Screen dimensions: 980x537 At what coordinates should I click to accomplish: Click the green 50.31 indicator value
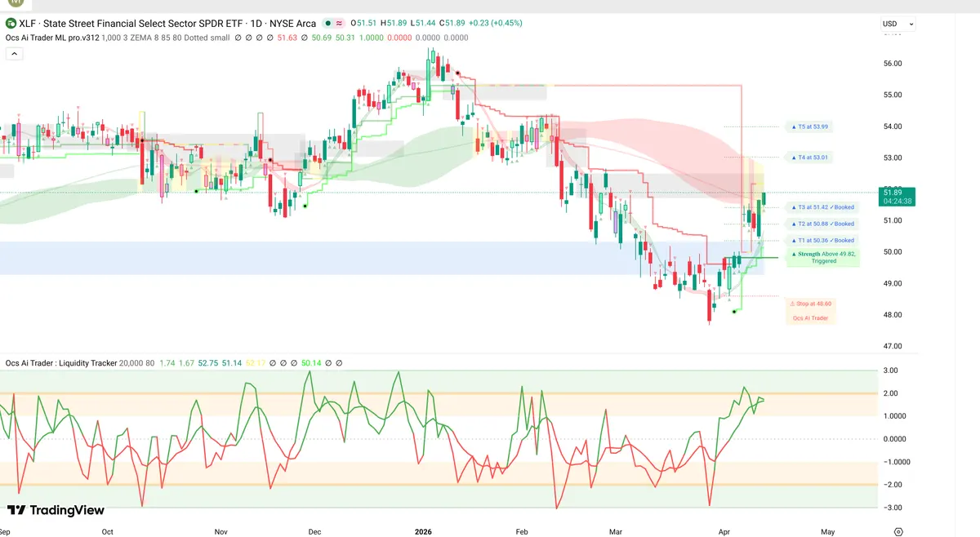point(346,37)
